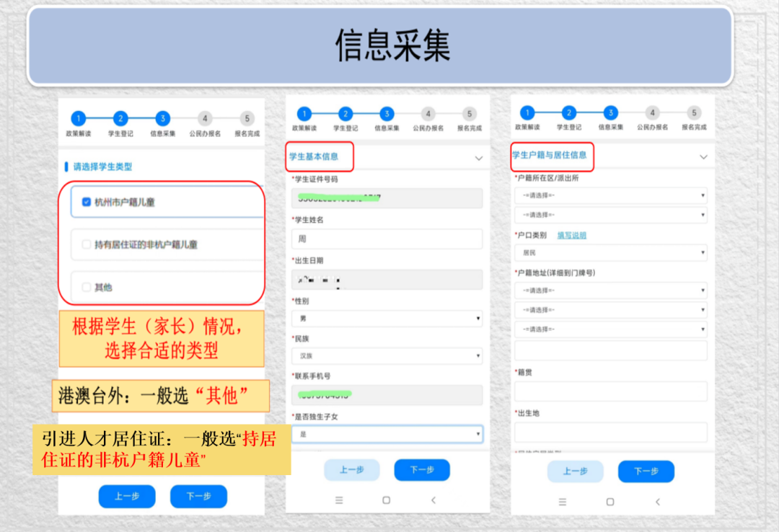Image resolution: width=779 pixels, height=532 pixels.
Task: Open the 是否独生子女 dropdown
Action: [387, 434]
